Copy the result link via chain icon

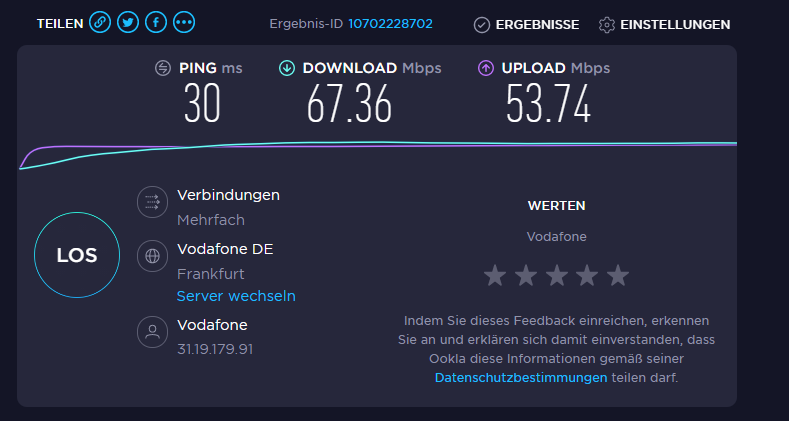[x=100, y=23]
